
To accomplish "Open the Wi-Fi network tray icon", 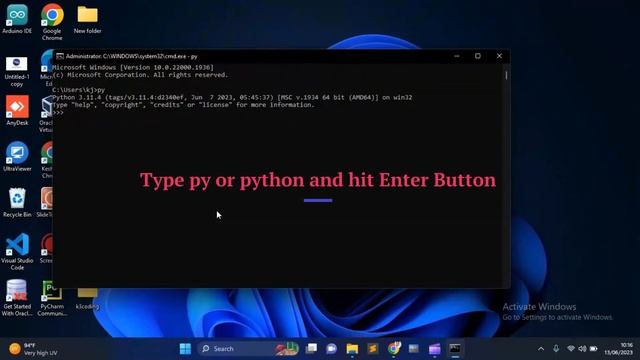I will point(571,349).
